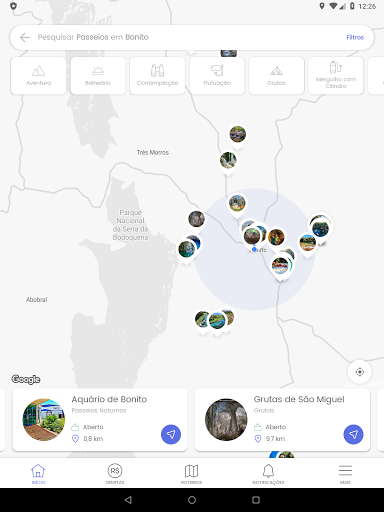Tap the Três Morros map label
Screen dimensions: 384x512
click(153, 152)
